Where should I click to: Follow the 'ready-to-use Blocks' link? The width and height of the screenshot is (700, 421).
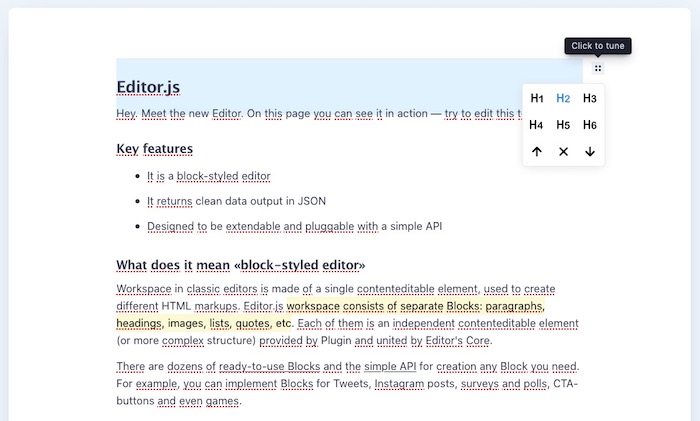tap(270, 367)
